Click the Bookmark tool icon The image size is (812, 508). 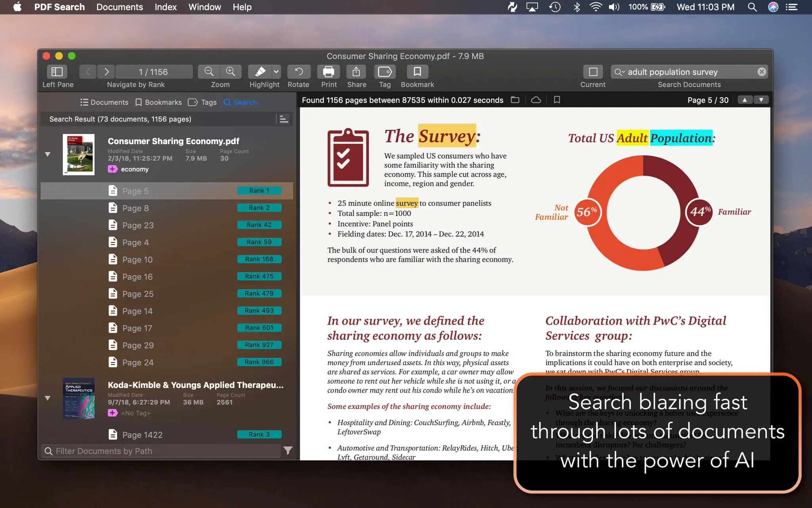pos(417,71)
